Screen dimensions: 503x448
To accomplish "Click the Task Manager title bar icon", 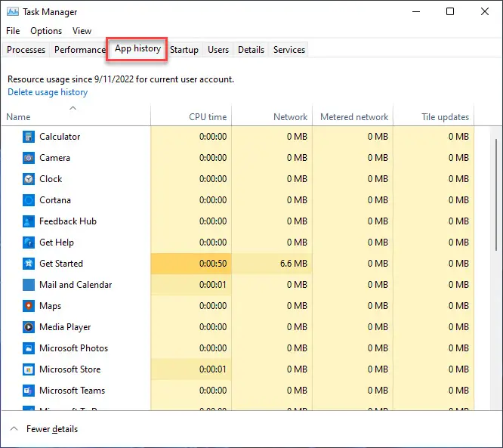I will pyautogui.click(x=13, y=12).
